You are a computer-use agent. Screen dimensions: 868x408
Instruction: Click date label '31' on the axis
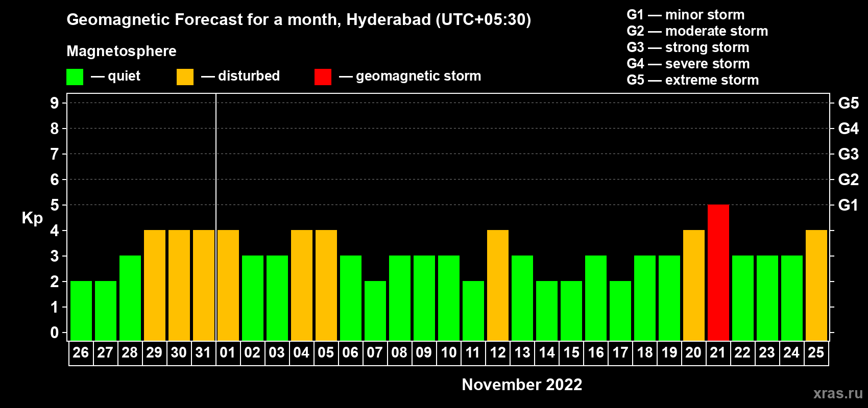203,353
